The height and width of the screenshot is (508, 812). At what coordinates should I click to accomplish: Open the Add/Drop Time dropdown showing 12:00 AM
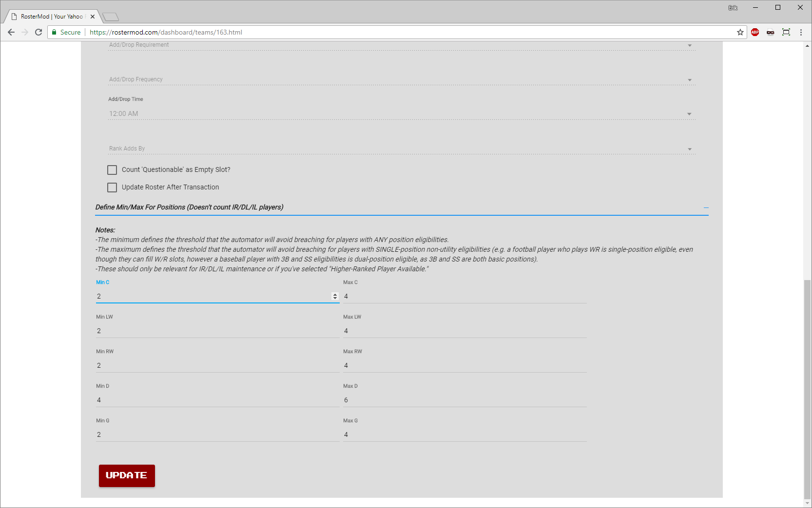(402, 114)
